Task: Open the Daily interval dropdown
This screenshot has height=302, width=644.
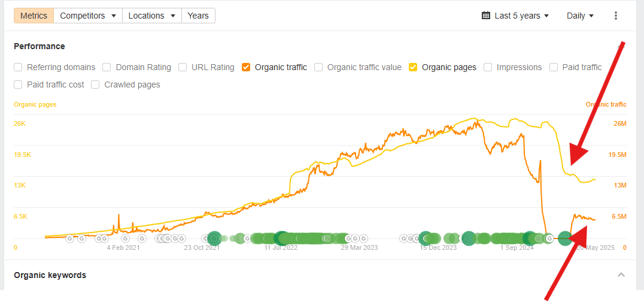Action: tap(581, 16)
